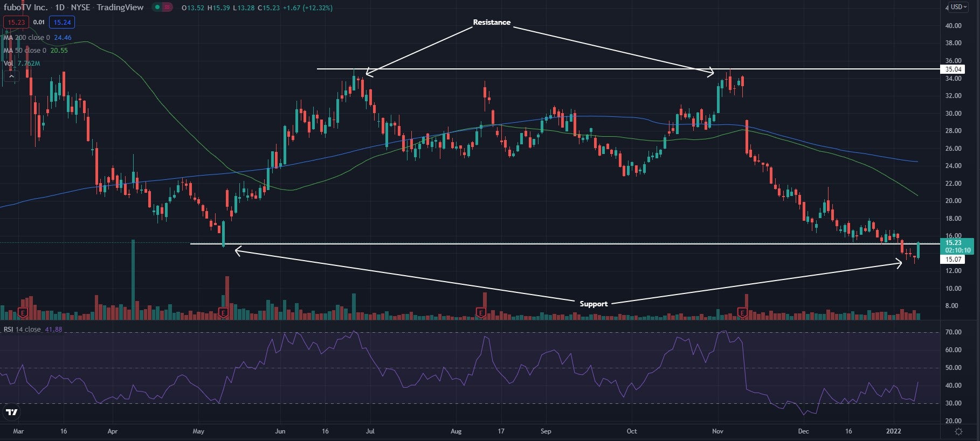This screenshot has width=980, height=441.
Task: Click the '2022' date axis label
Action: pyautogui.click(x=893, y=431)
